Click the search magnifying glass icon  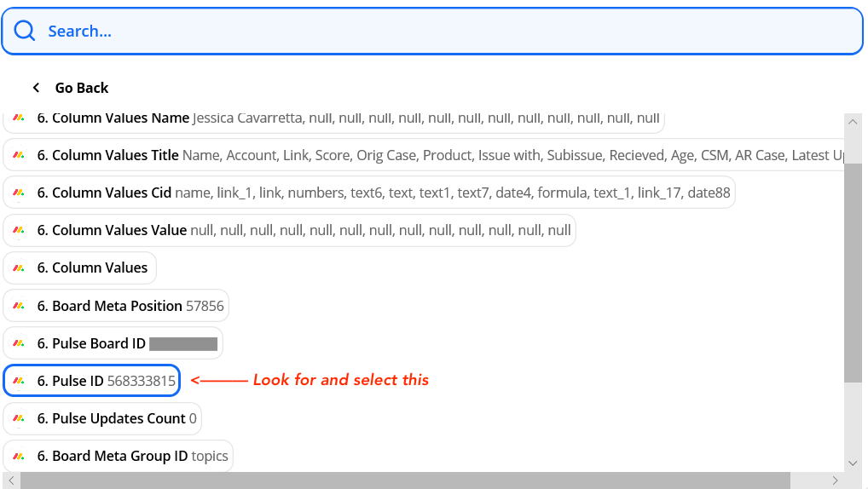click(25, 32)
